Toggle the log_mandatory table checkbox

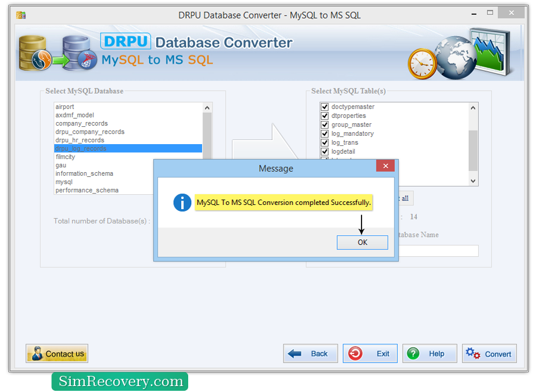click(325, 133)
